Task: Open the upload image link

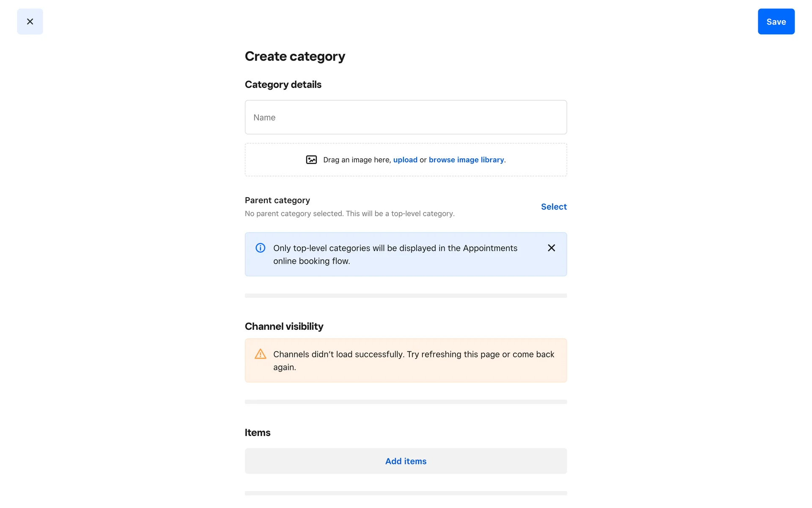Action: point(405,160)
